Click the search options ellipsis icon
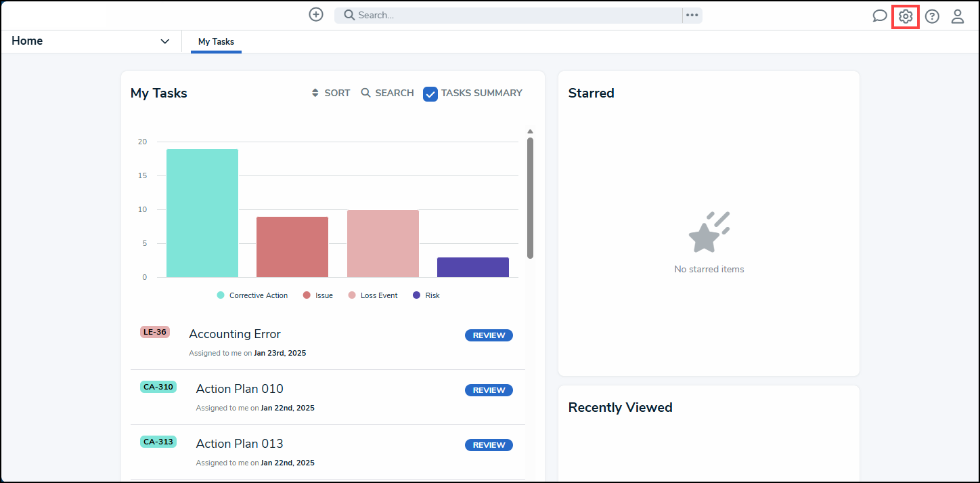The width and height of the screenshot is (980, 483). pos(692,15)
